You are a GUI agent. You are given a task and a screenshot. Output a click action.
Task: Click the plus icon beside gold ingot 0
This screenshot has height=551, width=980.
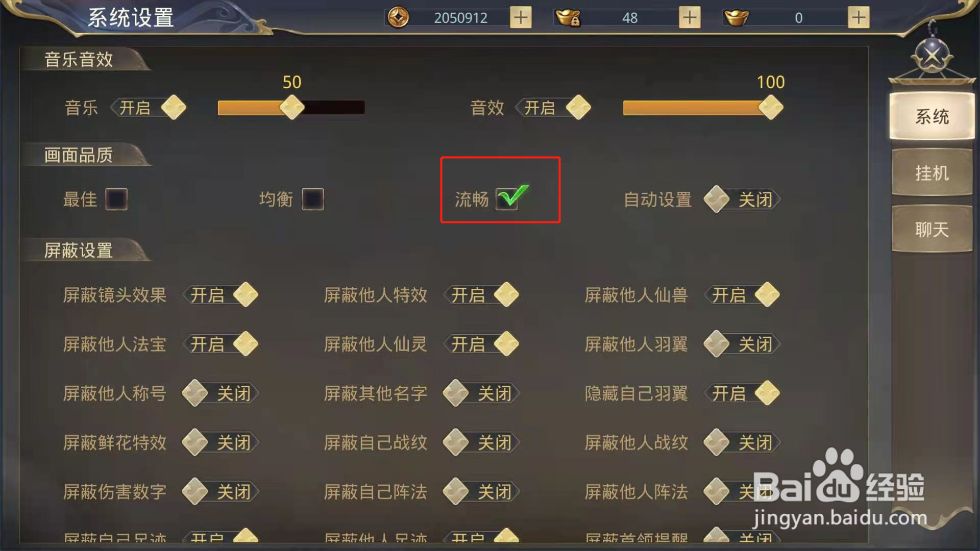tap(859, 18)
